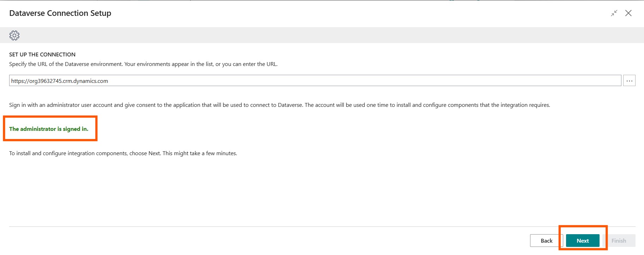Click "The administrator is signed in." message

tap(49, 129)
